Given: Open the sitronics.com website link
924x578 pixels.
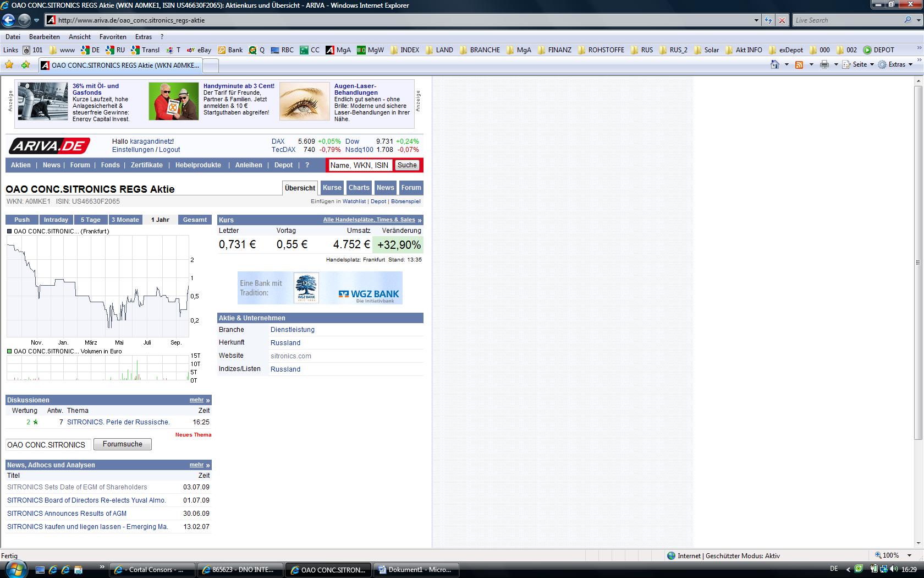Looking at the screenshot, I should point(291,356).
